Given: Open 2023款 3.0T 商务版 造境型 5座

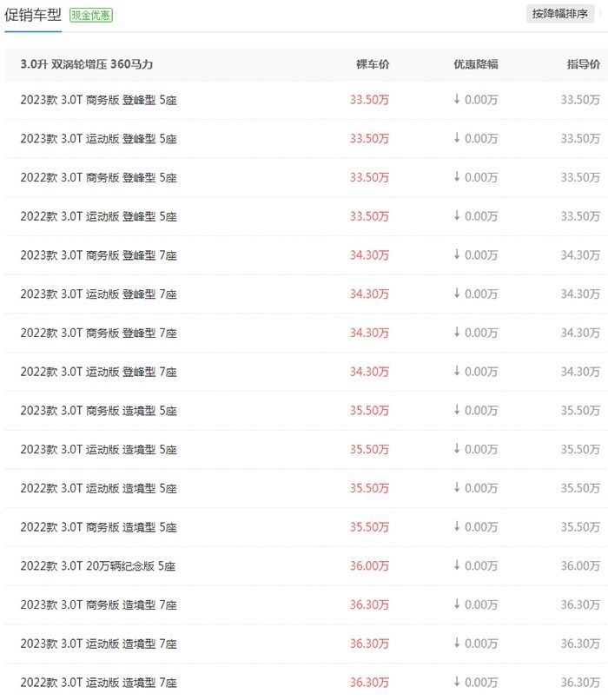Looking at the screenshot, I should click(99, 410).
